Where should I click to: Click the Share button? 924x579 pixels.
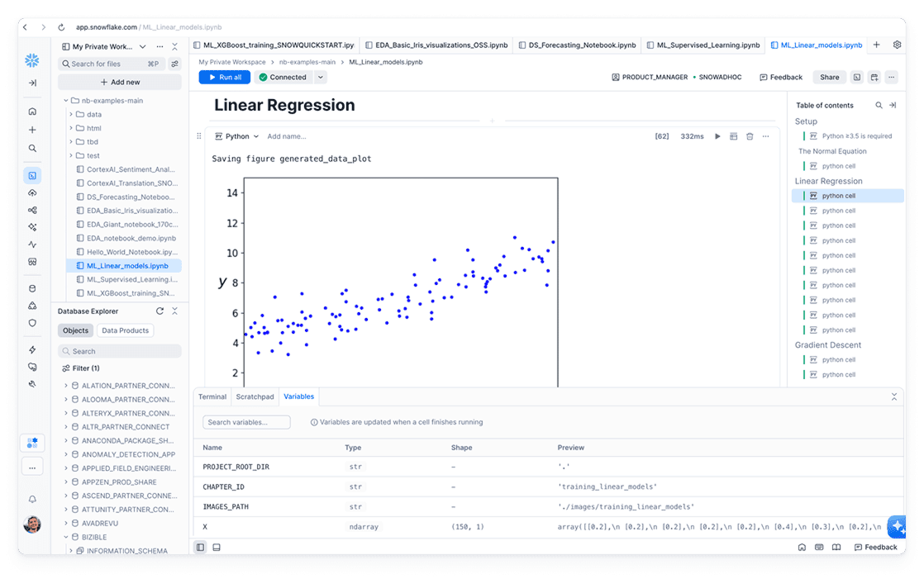point(829,78)
